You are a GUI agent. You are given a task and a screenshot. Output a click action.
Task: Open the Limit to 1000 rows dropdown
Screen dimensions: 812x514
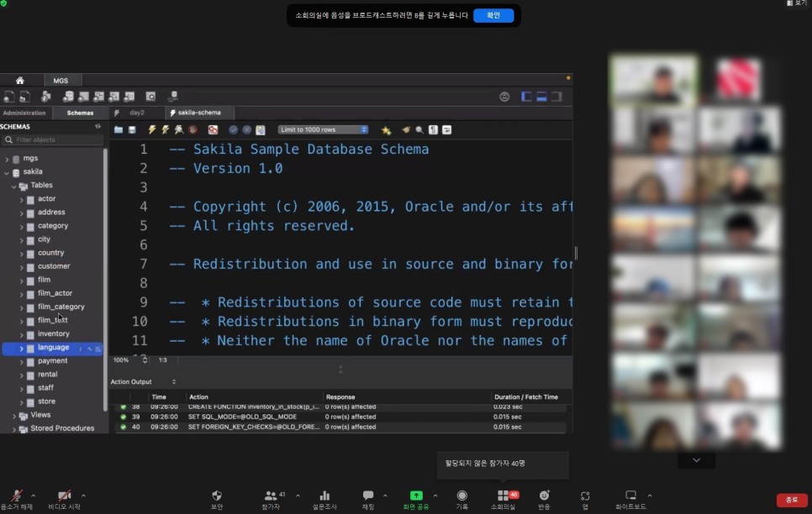324,130
